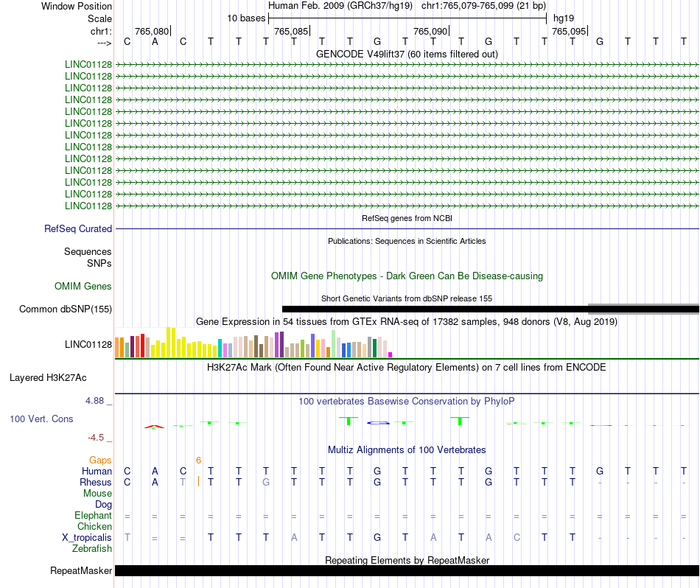The image size is (700, 588).
Task: Click the RefSeq genes from NCBI title
Action: point(407,218)
